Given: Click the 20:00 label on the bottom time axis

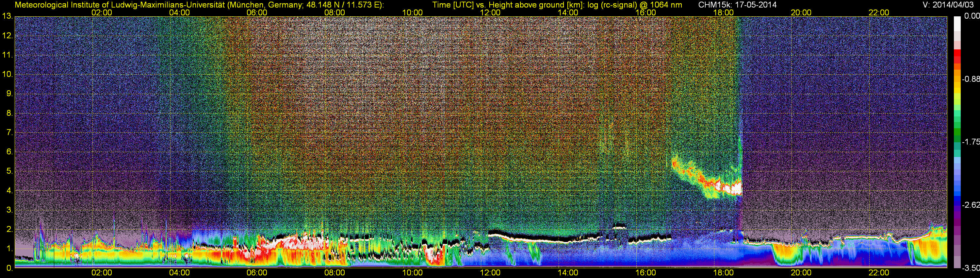Looking at the screenshot, I should (x=801, y=273).
